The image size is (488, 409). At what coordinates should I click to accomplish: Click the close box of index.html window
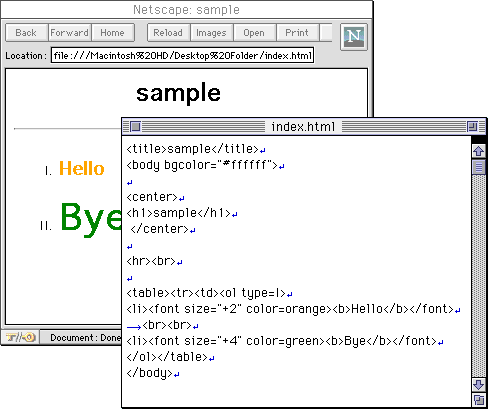point(135,127)
